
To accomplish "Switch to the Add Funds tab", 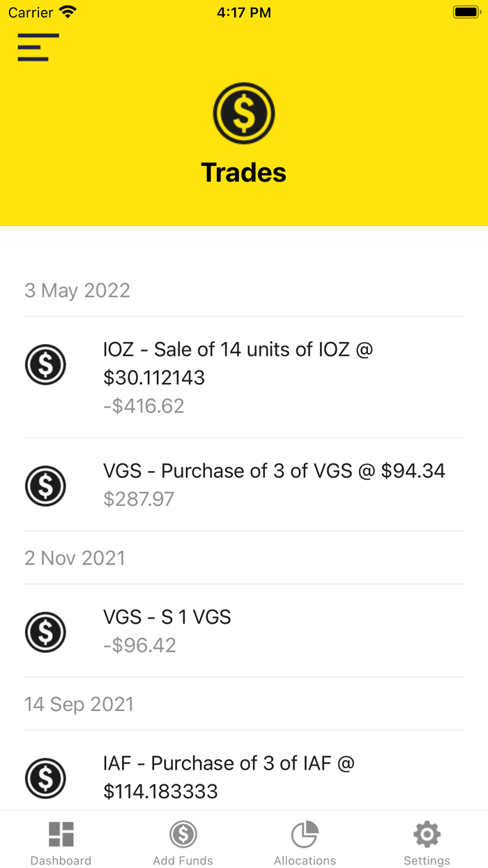I will pyautogui.click(x=183, y=843).
